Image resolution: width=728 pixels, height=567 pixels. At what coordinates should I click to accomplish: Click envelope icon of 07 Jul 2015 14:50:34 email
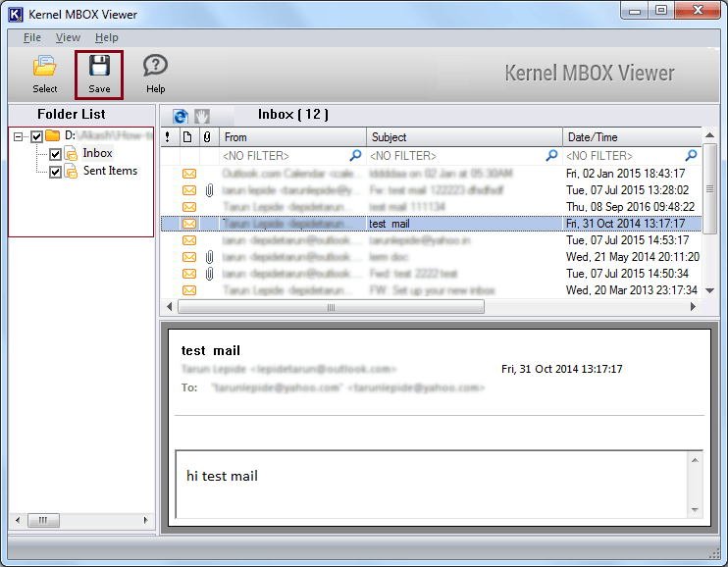point(189,274)
